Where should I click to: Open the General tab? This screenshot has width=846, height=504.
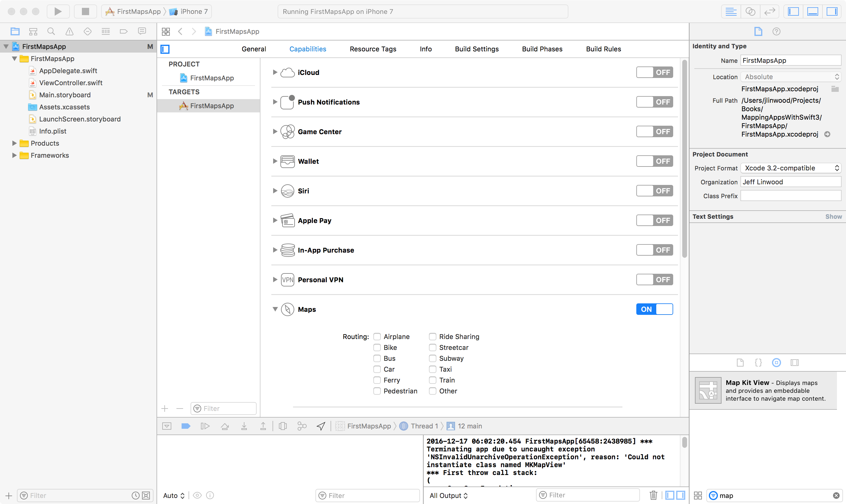click(x=253, y=49)
